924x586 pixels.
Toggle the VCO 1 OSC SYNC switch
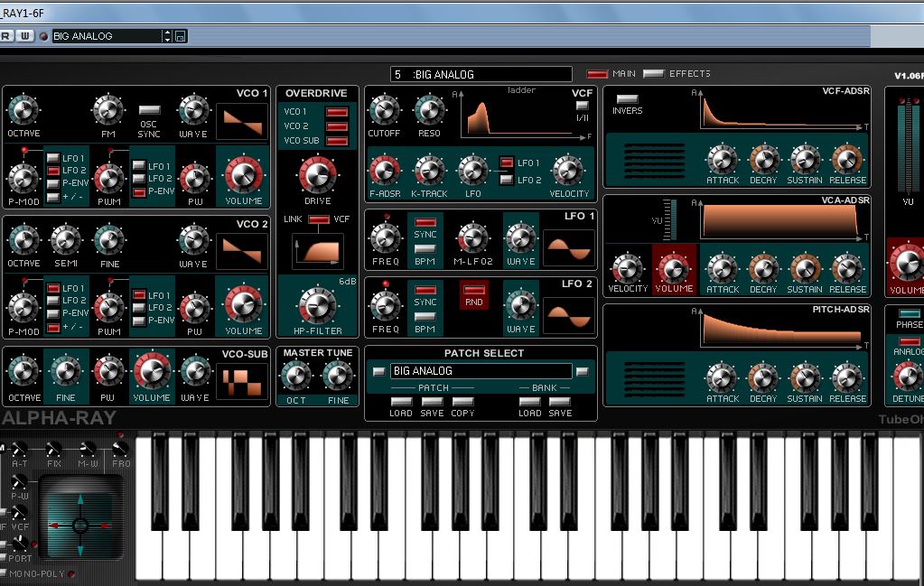click(x=149, y=110)
